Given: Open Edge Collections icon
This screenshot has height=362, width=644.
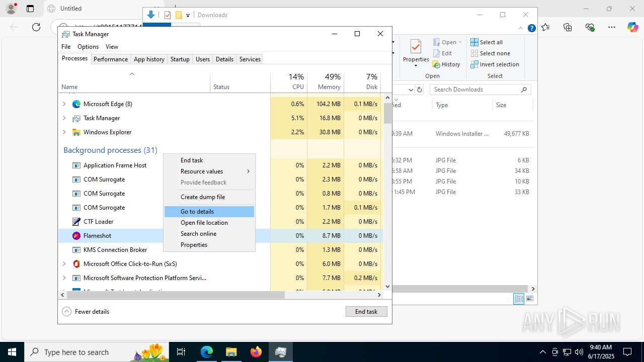Looking at the screenshot, I should tap(568, 27).
